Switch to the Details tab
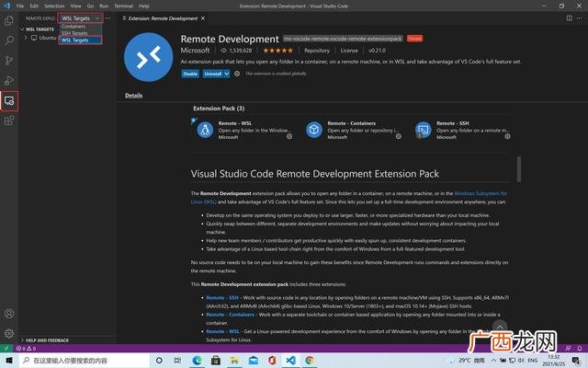Screen dimensions: 588x368 tap(133, 96)
